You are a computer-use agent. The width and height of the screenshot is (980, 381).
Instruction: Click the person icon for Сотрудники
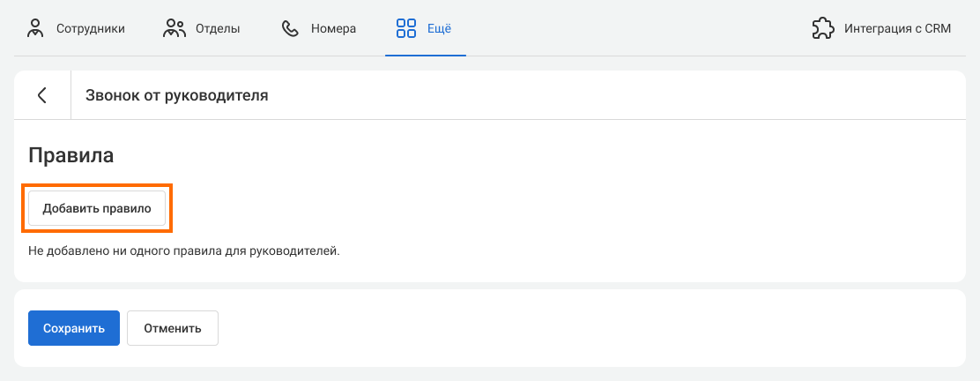pos(35,28)
